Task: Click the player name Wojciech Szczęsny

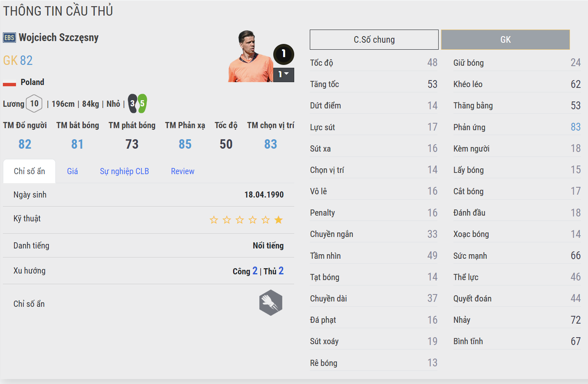Action: click(x=59, y=38)
